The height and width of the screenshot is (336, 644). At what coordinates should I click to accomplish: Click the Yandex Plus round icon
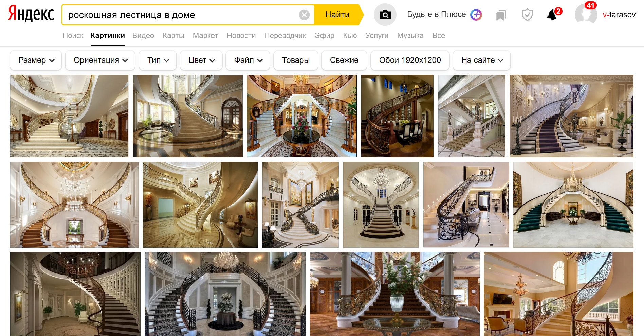click(476, 15)
